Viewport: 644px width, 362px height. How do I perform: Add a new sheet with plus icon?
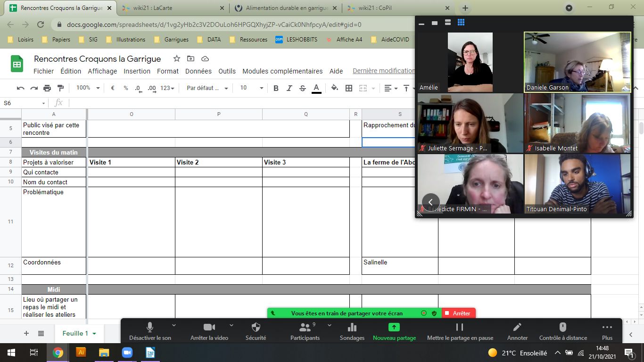coord(26,333)
